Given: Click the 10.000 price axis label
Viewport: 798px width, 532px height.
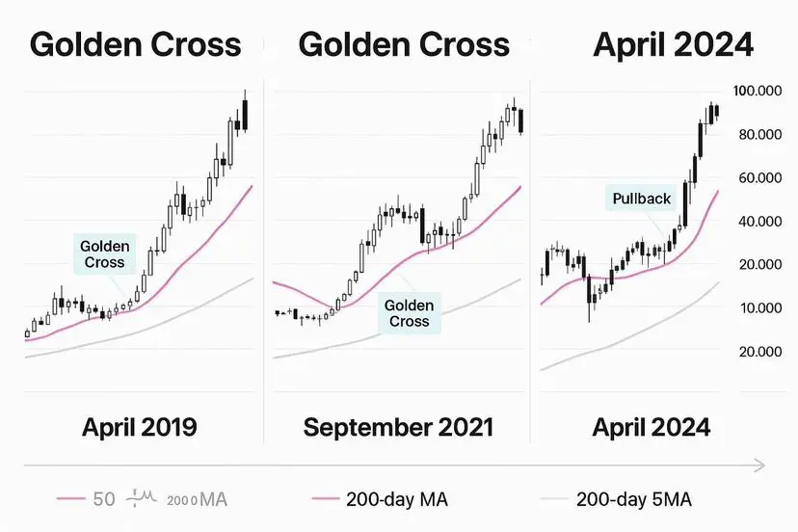Looking at the screenshot, I should click(x=757, y=308).
